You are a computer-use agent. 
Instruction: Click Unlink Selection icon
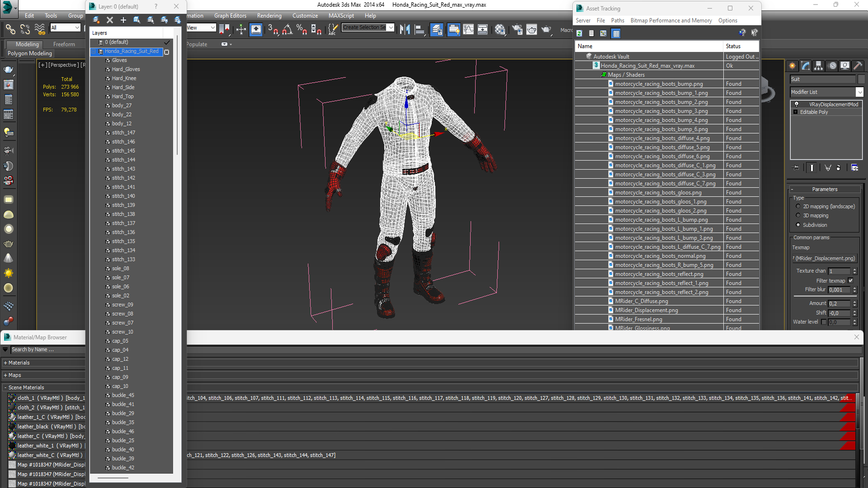point(25,29)
